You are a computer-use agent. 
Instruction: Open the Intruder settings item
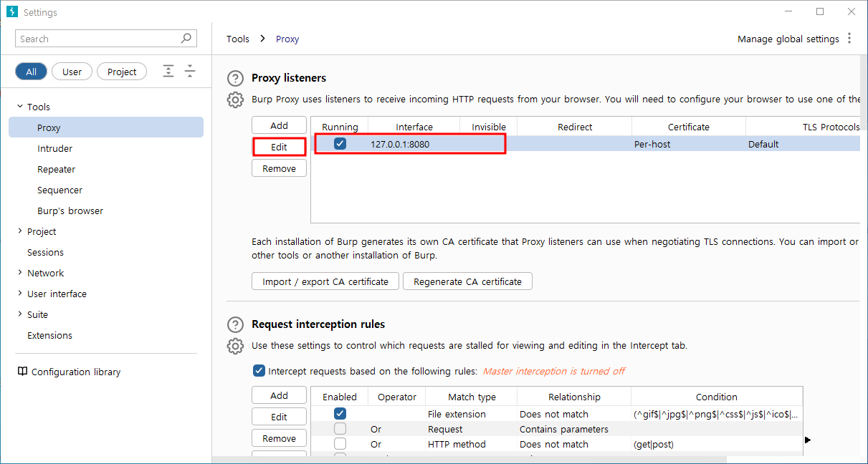tap(55, 148)
